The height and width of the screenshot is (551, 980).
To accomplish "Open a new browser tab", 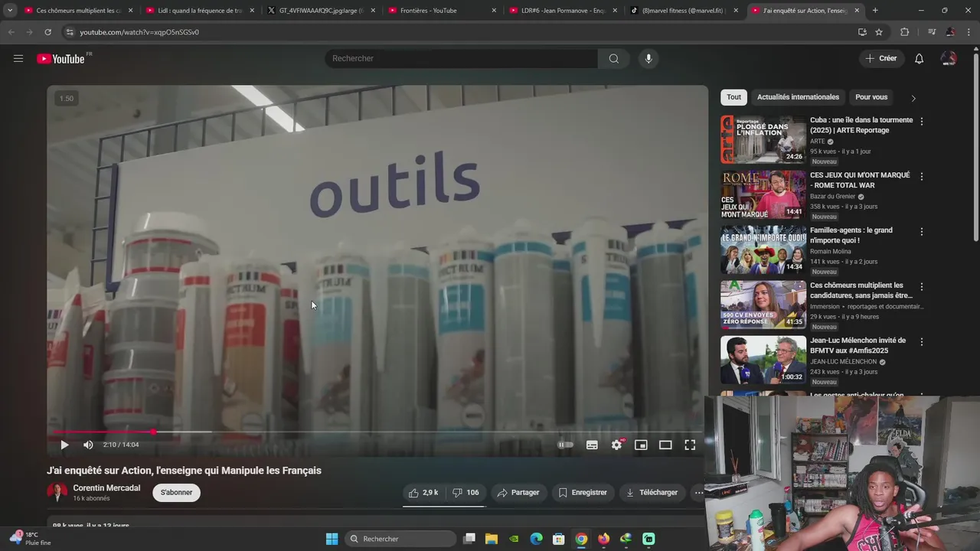I will click(x=875, y=11).
